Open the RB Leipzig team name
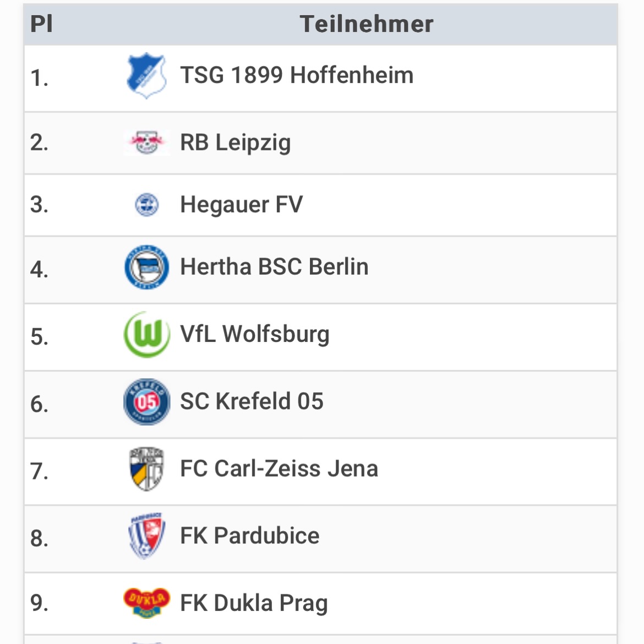This screenshot has width=644, height=644. tap(235, 143)
